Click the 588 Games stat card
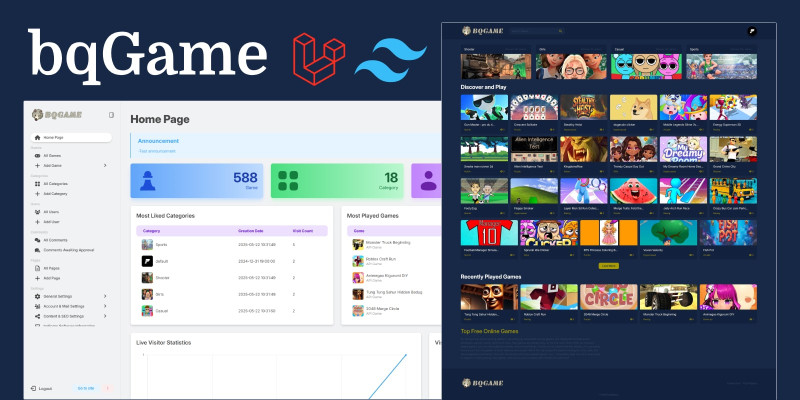Viewport: 800px width, 400px height. [196, 181]
